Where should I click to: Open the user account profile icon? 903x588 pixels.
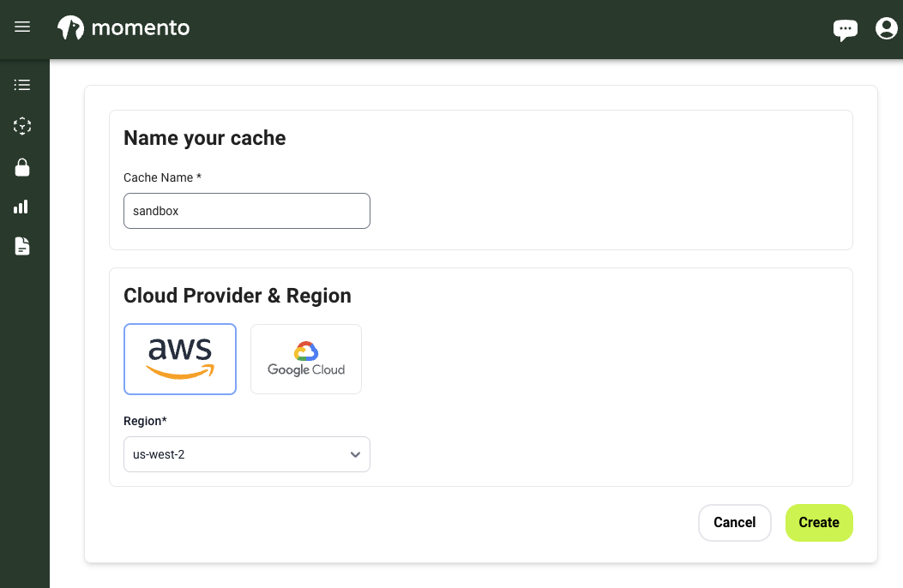click(887, 27)
